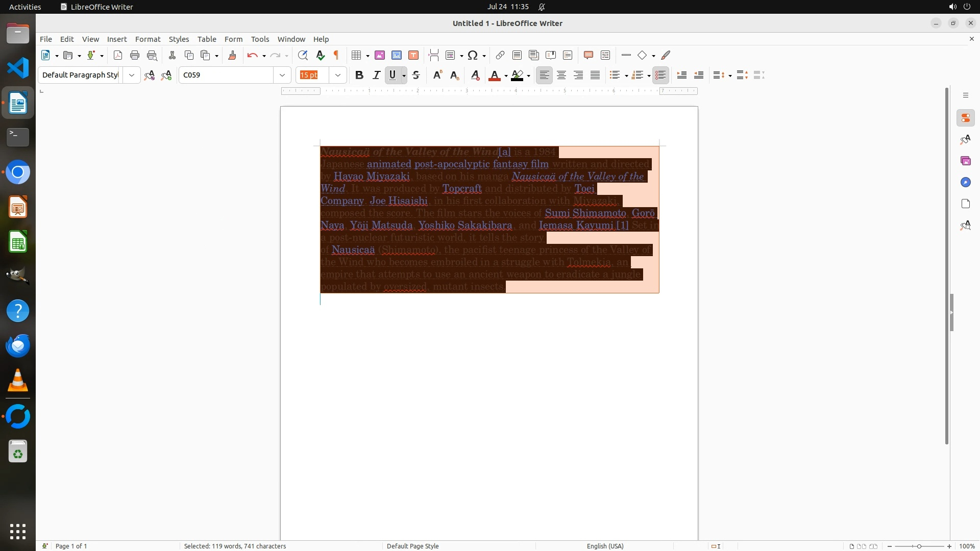Open the Navigator compass icon in sidebar
Screen dimensions: 980x551
965,182
